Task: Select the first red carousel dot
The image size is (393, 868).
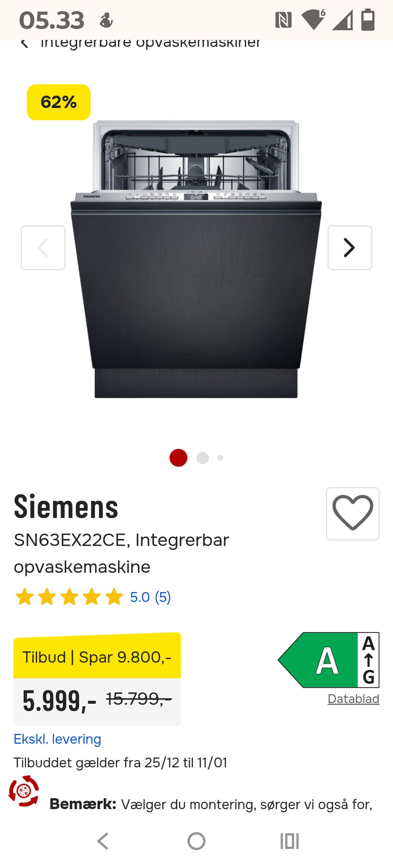Action: [x=178, y=458]
